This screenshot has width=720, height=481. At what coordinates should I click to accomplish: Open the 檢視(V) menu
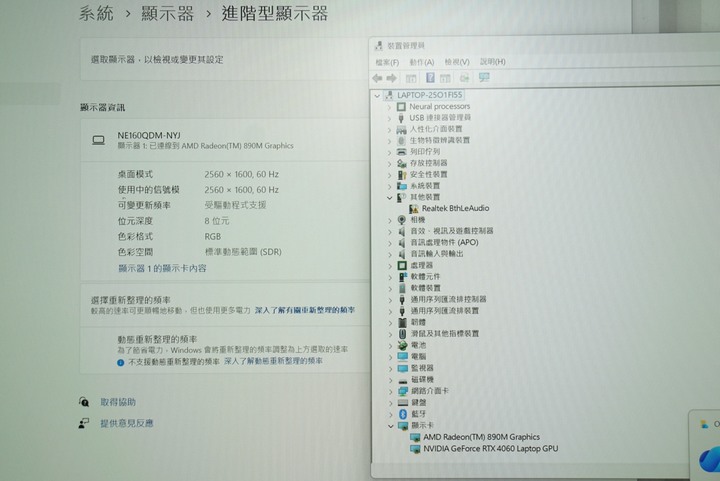pyautogui.click(x=457, y=62)
